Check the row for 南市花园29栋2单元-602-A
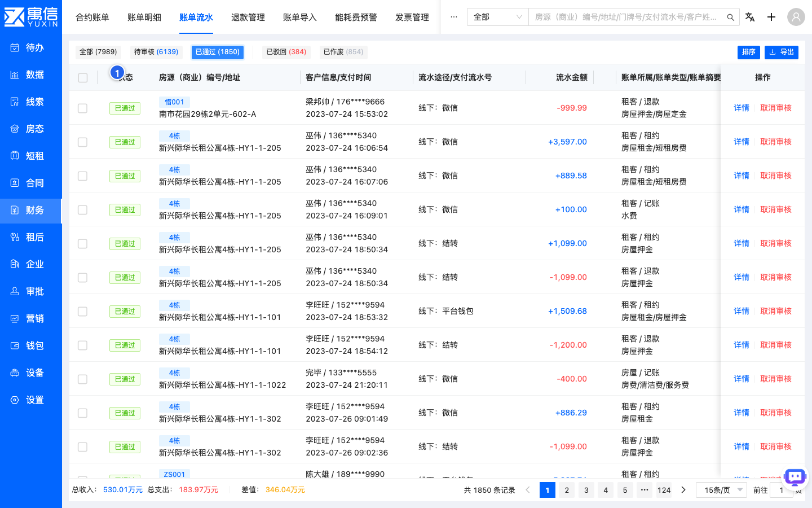 click(x=83, y=108)
